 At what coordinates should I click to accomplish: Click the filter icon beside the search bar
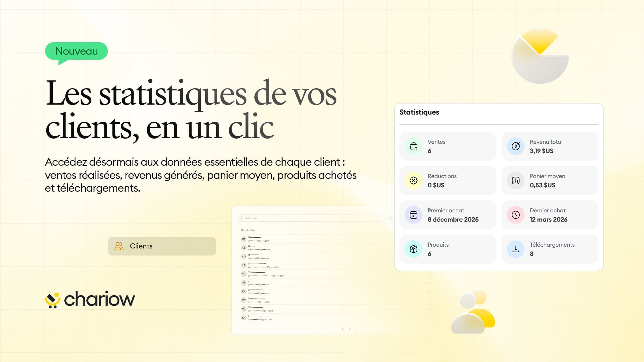click(390, 218)
